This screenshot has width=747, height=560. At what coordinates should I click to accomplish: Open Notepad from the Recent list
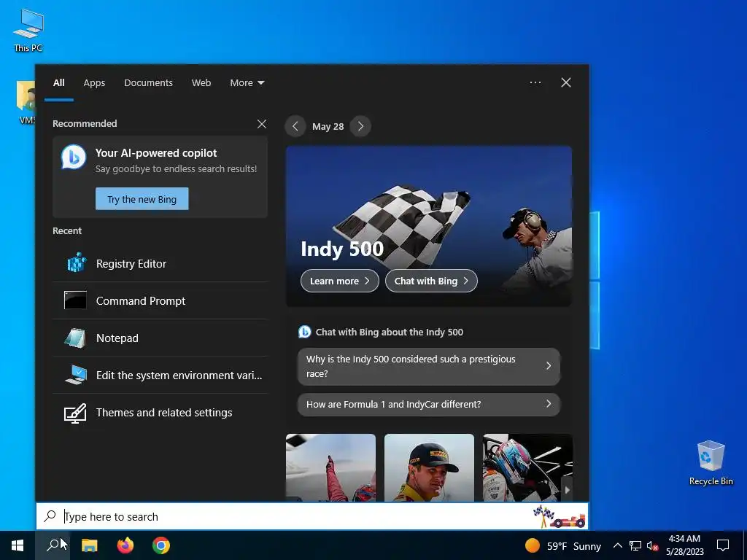coord(160,338)
